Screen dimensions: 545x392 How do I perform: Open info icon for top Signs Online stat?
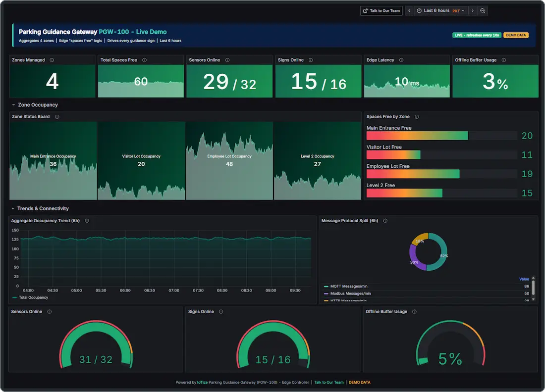[x=311, y=60]
